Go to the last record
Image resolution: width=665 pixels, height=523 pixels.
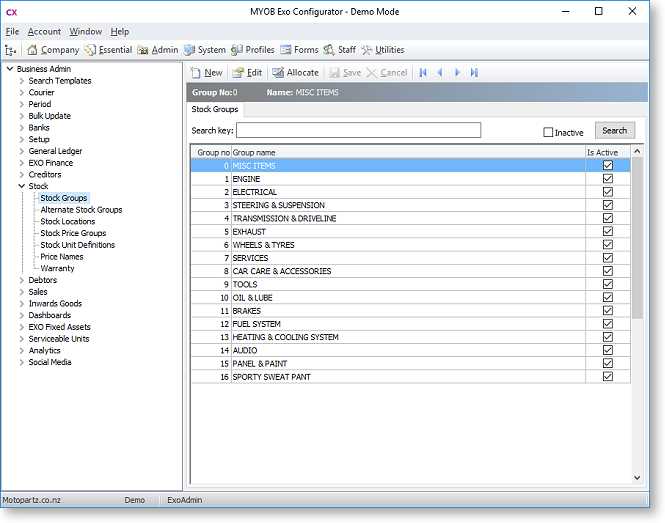pyautogui.click(x=474, y=73)
